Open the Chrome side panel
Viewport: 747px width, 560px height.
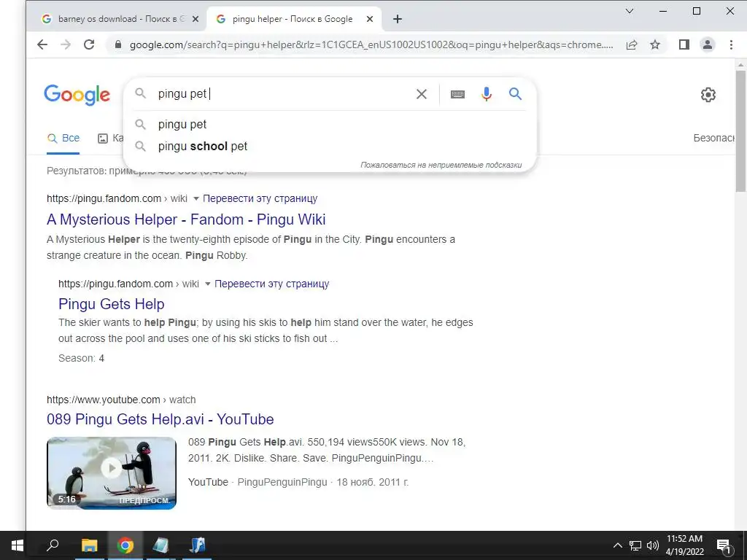(x=684, y=44)
